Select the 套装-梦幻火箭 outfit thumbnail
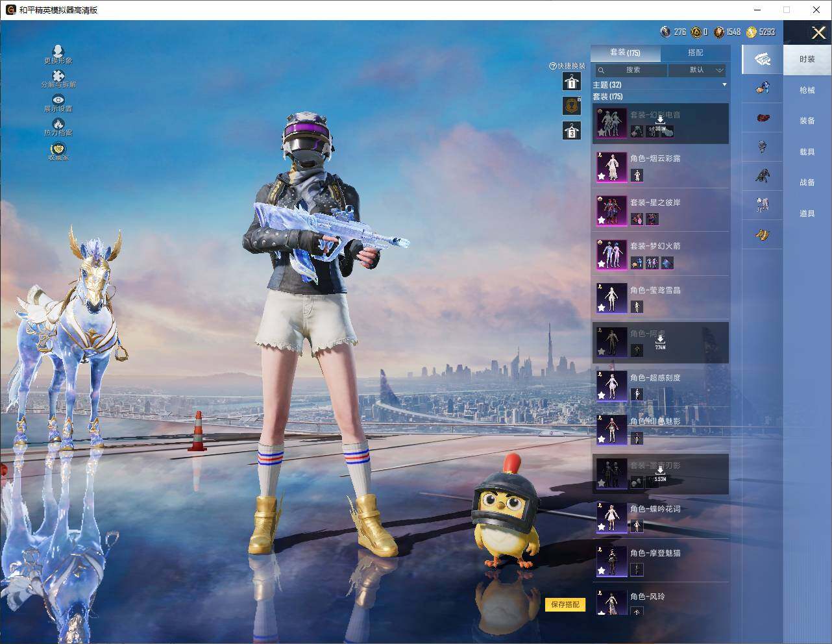This screenshot has height=644, width=832. [x=611, y=254]
